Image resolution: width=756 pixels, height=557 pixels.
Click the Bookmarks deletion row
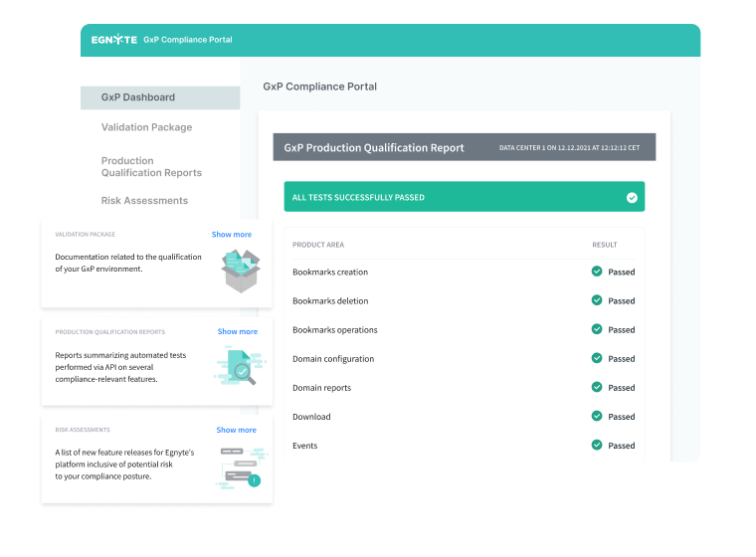330,301
